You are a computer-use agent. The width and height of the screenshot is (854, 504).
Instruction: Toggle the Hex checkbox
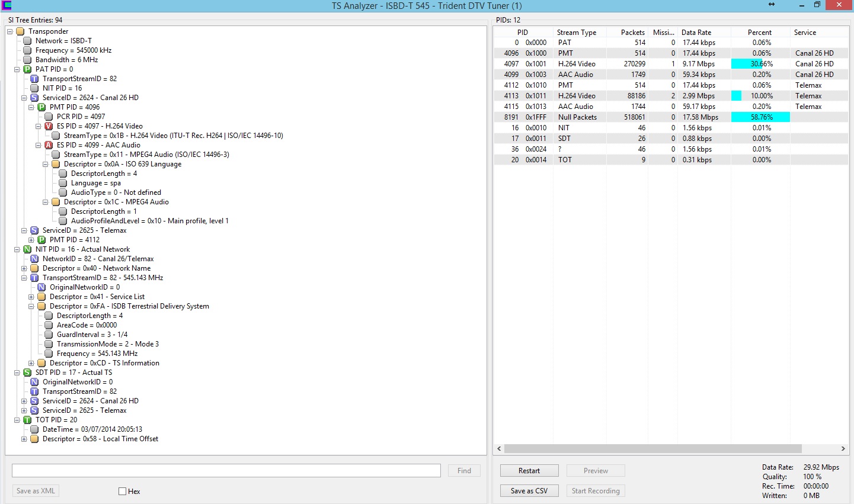pos(123,491)
